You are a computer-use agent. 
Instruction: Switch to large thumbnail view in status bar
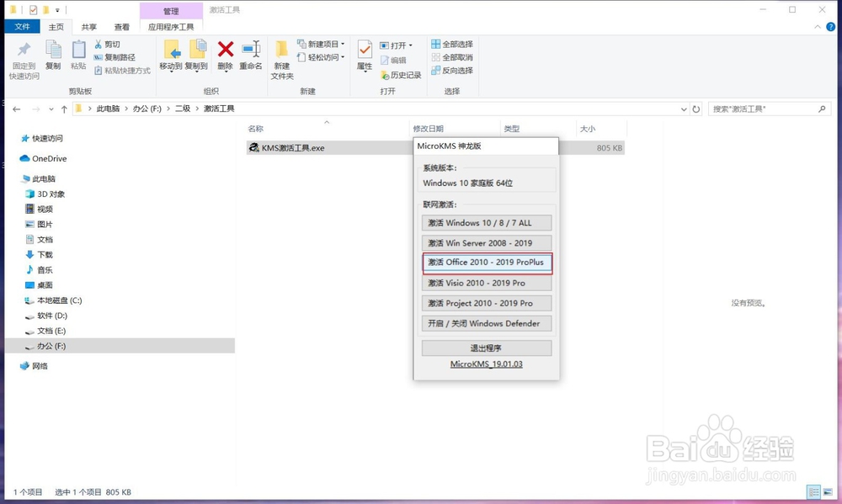pos(829,492)
